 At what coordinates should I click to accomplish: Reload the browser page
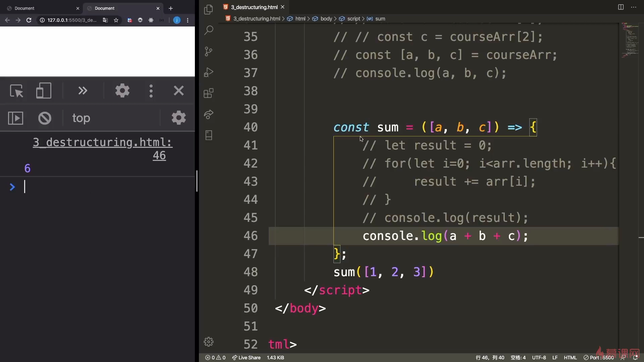click(29, 20)
